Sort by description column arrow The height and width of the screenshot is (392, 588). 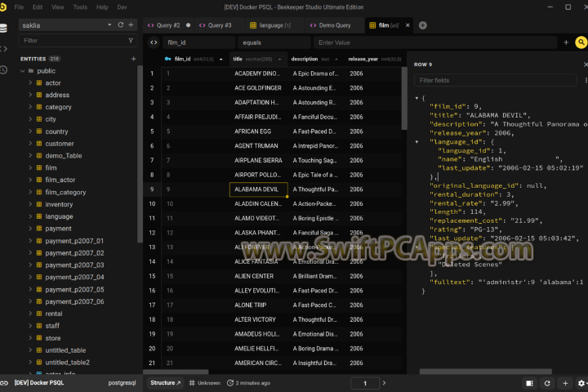click(x=336, y=60)
